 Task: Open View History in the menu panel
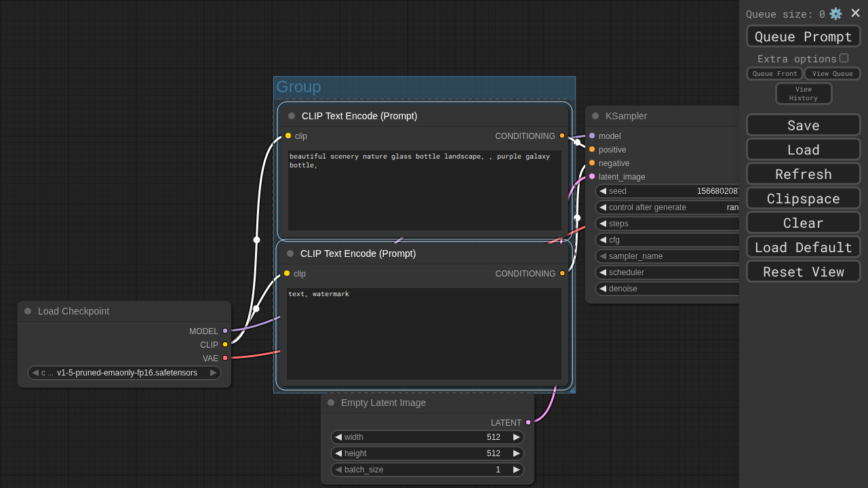tap(804, 94)
